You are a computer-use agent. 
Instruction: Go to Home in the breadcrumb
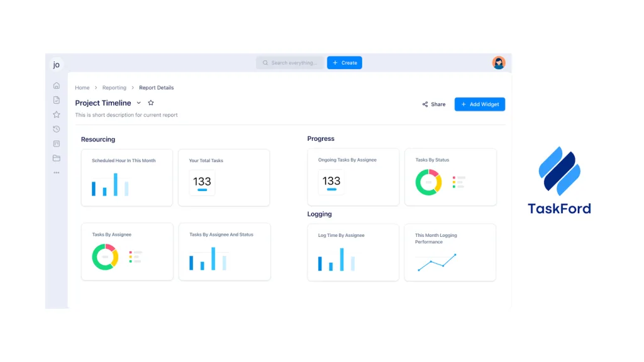click(82, 88)
